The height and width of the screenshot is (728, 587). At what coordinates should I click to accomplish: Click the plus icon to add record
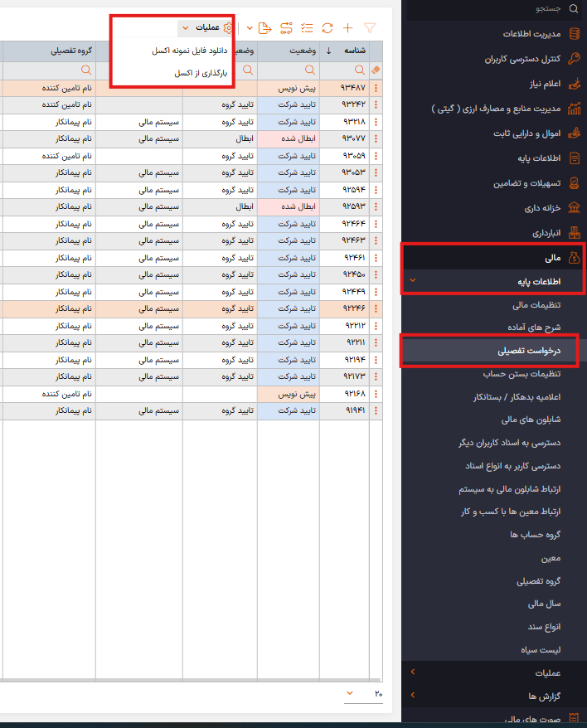[348, 27]
